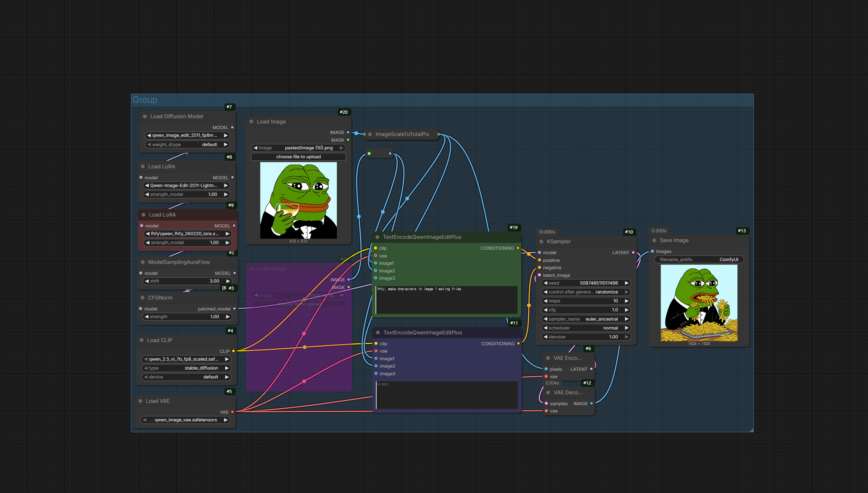Click the Load VAE node collapse dot

[141, 401]
